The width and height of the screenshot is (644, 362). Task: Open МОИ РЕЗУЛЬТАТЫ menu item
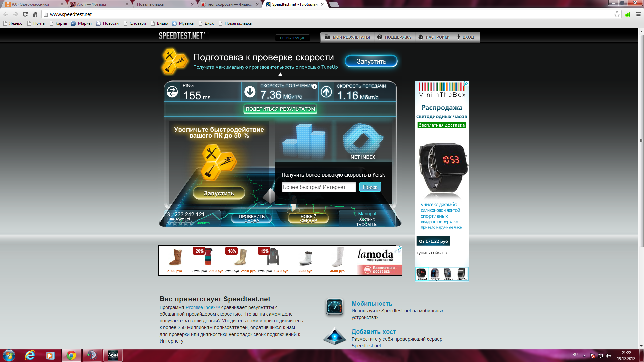click(x=347, y=37)
